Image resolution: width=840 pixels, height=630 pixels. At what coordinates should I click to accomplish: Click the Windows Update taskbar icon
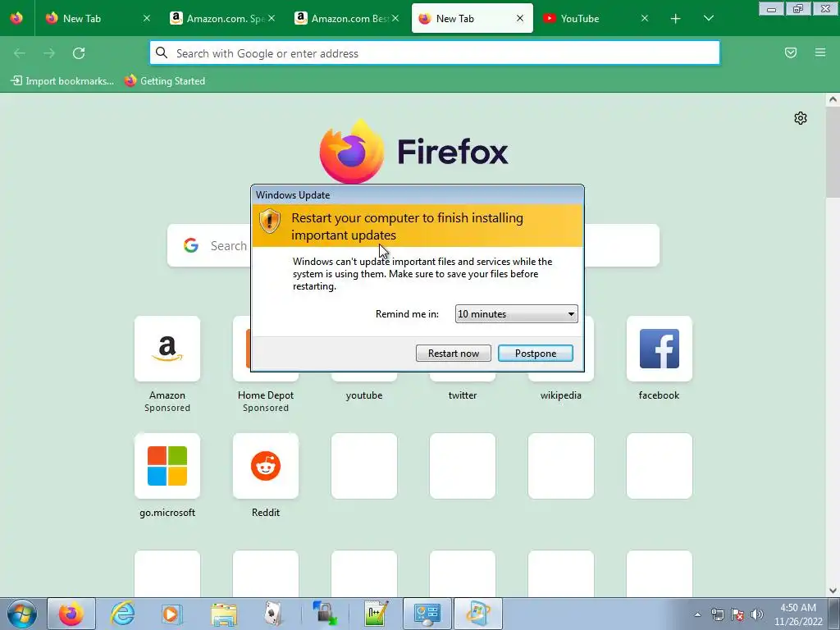[x=478, y=614]
